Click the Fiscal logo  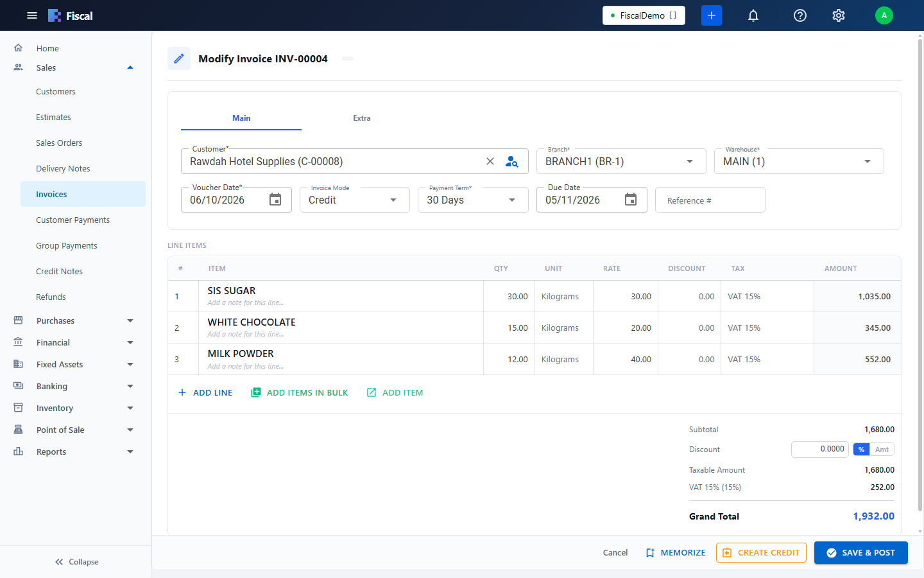(x=71, y=15)
